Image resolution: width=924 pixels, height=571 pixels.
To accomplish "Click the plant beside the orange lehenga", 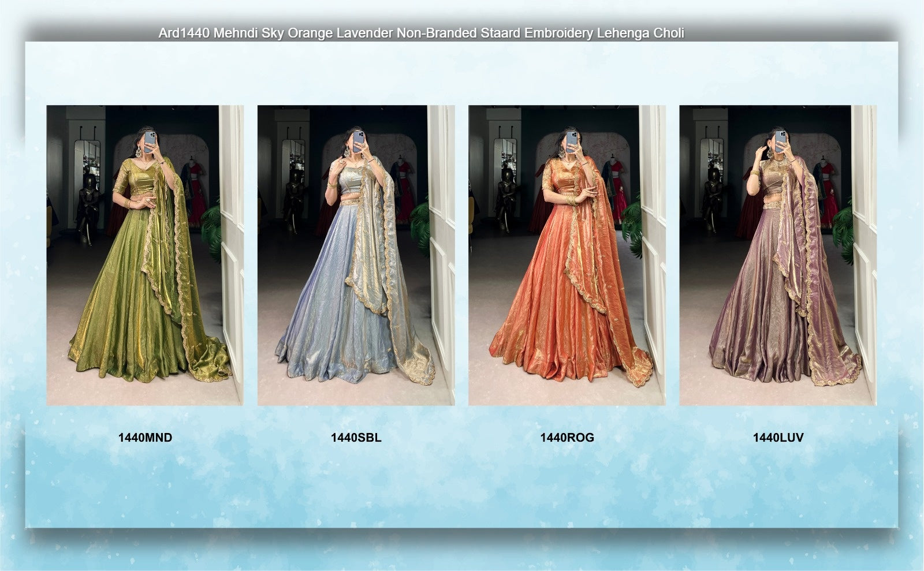I will pyautogui.click(x=632, y=228).
